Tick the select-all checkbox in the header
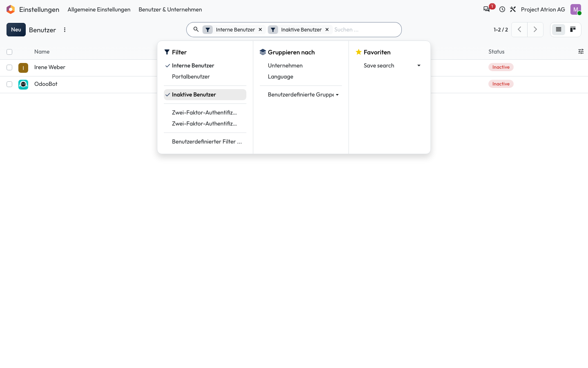The width and height of the screenshot is (588, 368). [x=9, y=52]
